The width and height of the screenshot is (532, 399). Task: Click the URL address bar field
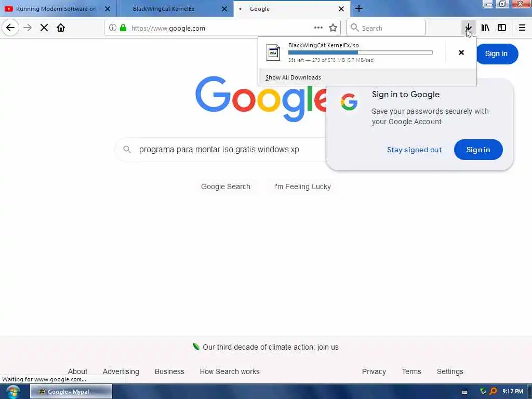[x=222, y=28]
